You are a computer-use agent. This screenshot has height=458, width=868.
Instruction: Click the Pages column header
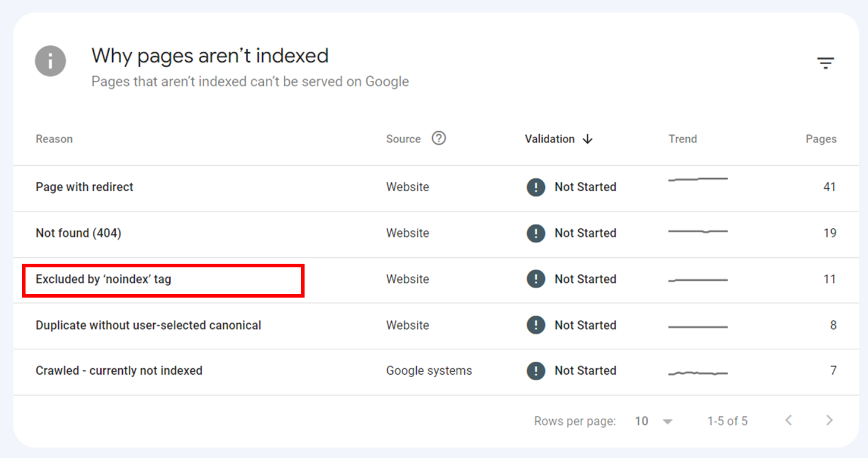tap(821, 138)
